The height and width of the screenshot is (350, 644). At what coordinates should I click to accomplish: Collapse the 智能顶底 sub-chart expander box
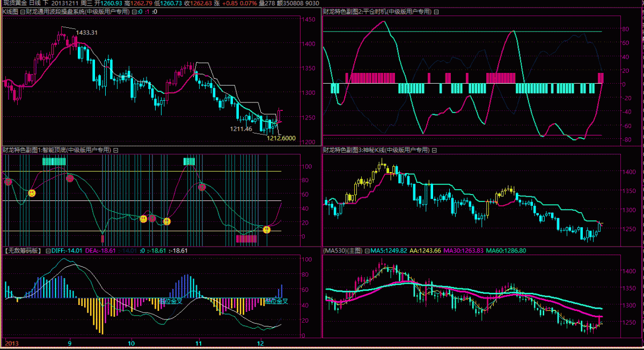pyautogui.click(x=115, y=150)
